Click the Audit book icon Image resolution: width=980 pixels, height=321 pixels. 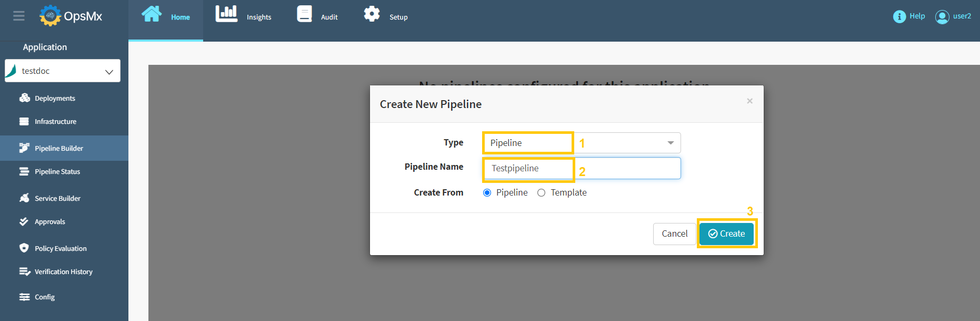tap(304, 14)
